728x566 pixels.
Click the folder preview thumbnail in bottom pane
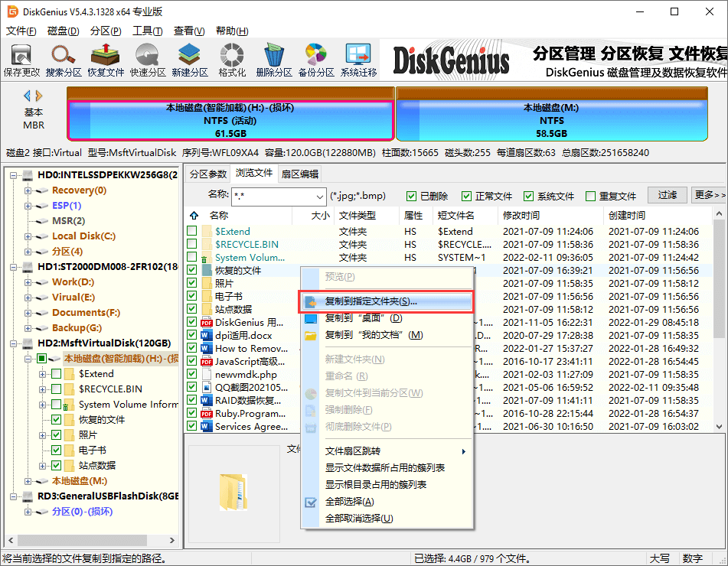(x=233, y=493)
